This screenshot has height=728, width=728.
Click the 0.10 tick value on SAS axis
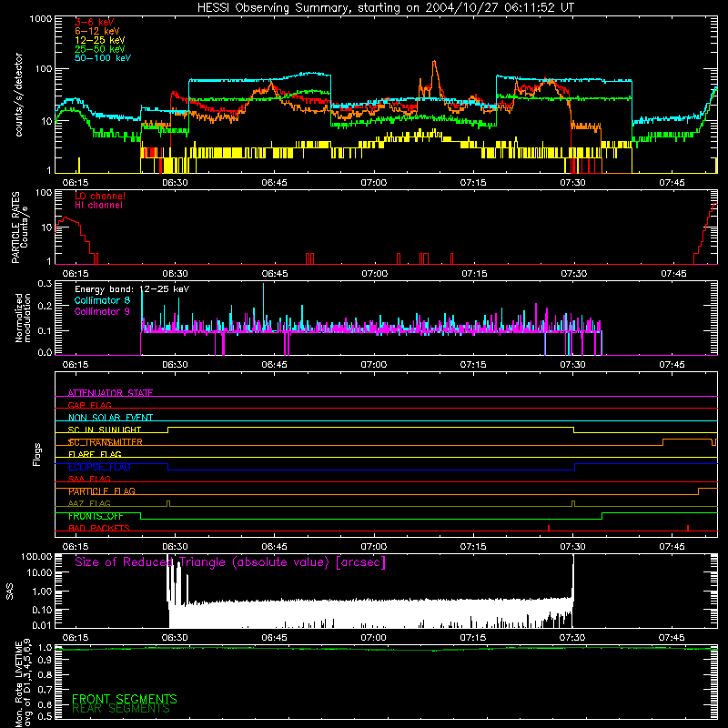41,610
